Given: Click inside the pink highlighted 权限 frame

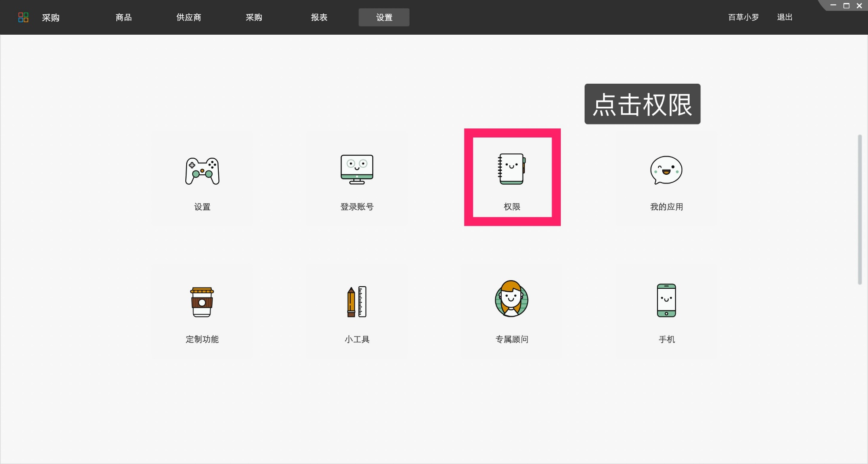Looking at the screenshot, I should (512, 177).
